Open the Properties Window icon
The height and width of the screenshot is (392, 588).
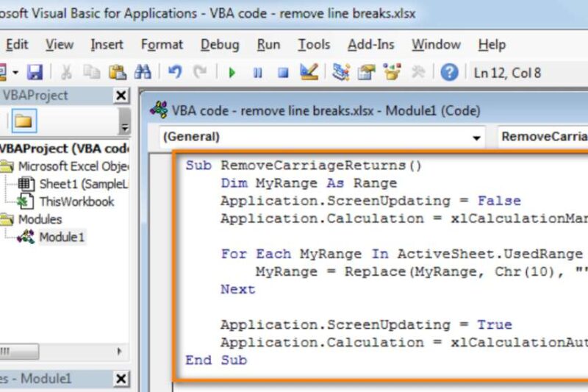click(366, 72)
